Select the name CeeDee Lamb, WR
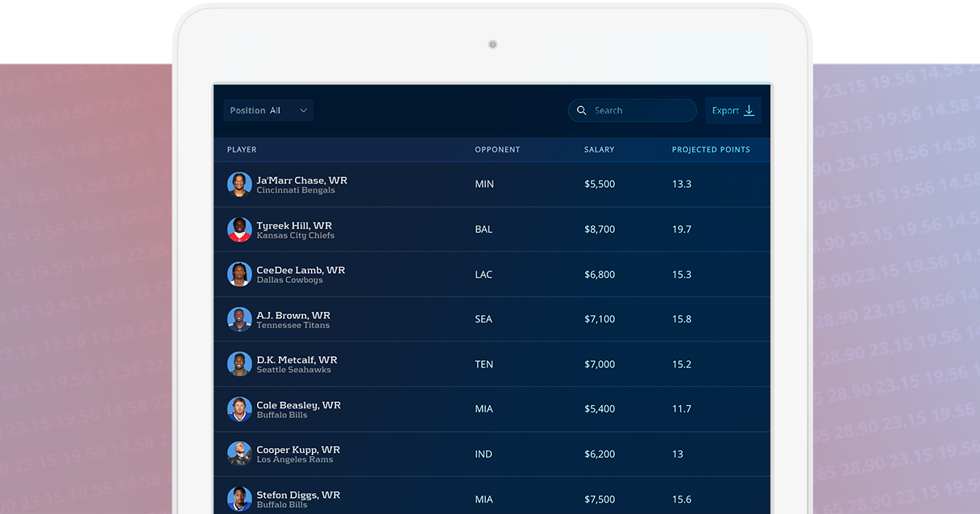The image size is (980, 514). [x=301, y=270]
